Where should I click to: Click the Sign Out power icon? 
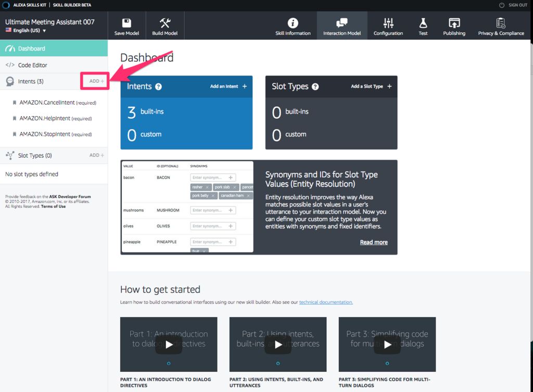coord(501,5)
